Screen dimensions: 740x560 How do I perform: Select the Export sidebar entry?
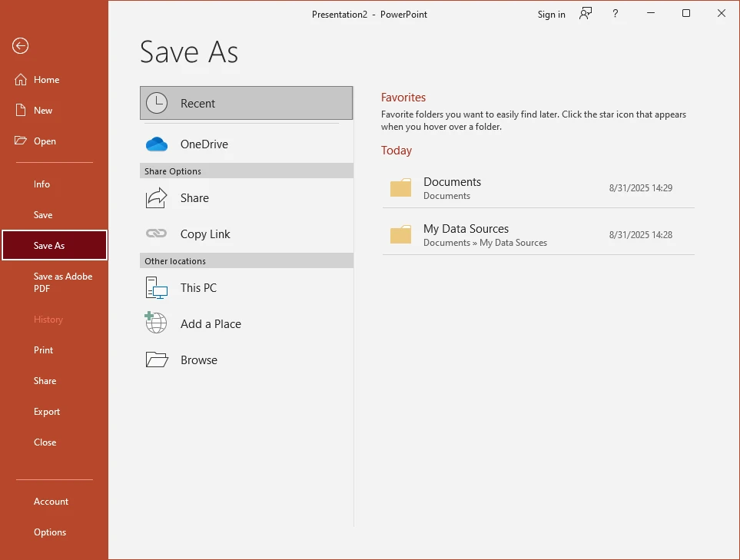click(47, 411)
